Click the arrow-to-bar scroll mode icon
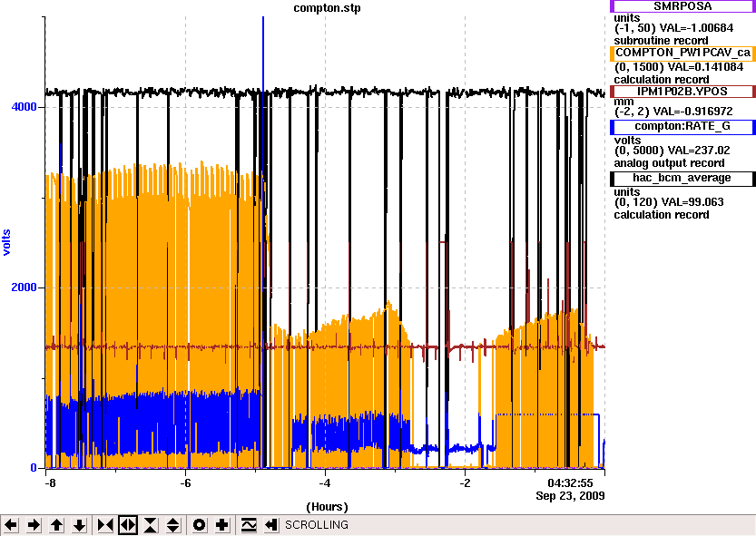Viewport: 756px width, 536px height. [271, 525]
